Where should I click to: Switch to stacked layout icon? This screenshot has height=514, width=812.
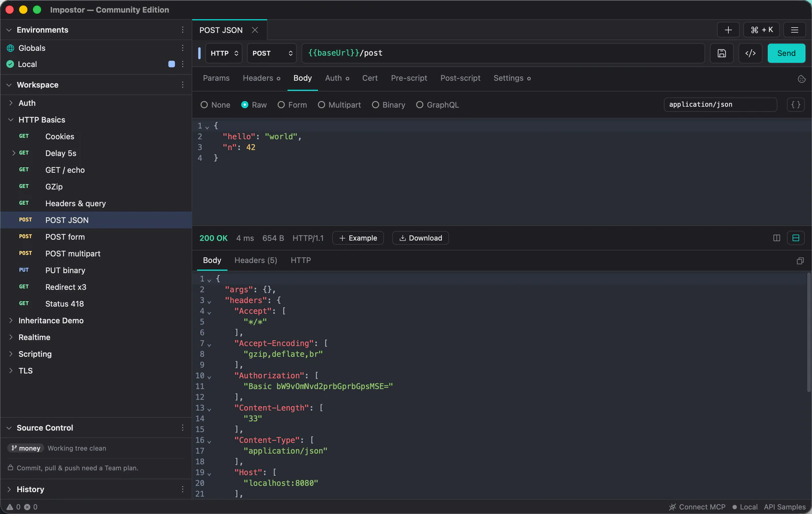[796, 238]
